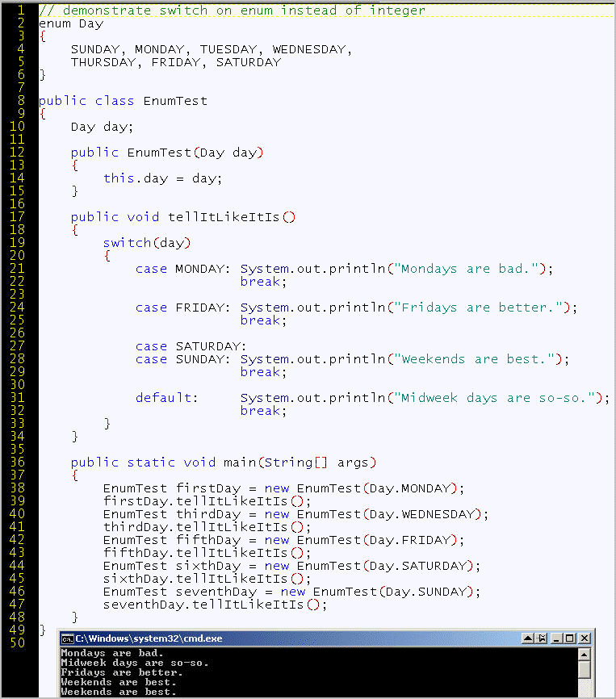Screen dimensions: 616x699
Task: Click 'enum Day' declaration on line 2
Action: (71, 23)
